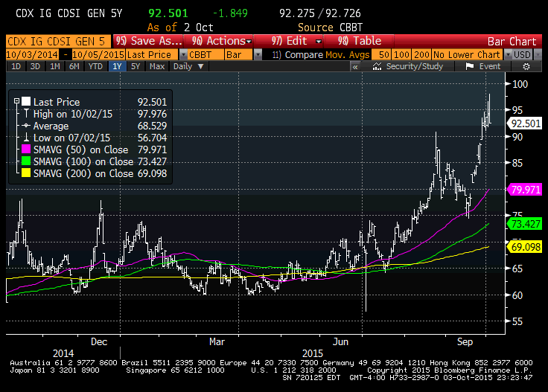Click Low on 07/02/15 legend row
The image size is (548, 392).
(94, 138)
